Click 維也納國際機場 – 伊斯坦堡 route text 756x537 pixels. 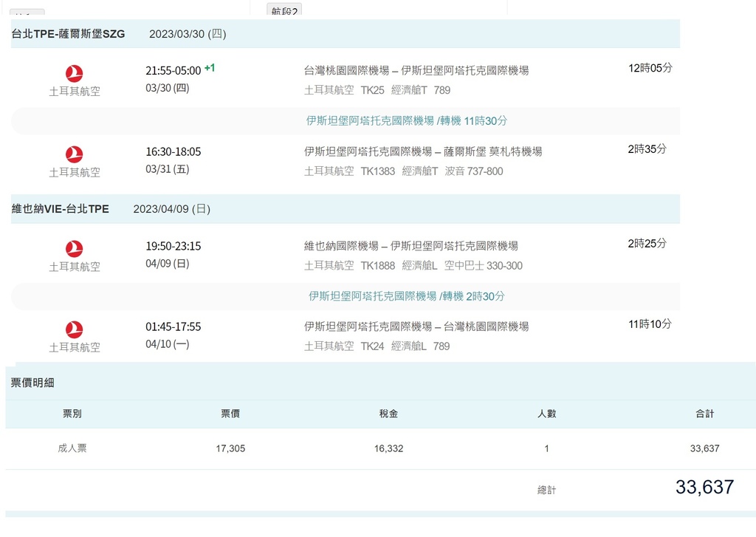pos(410,246)
